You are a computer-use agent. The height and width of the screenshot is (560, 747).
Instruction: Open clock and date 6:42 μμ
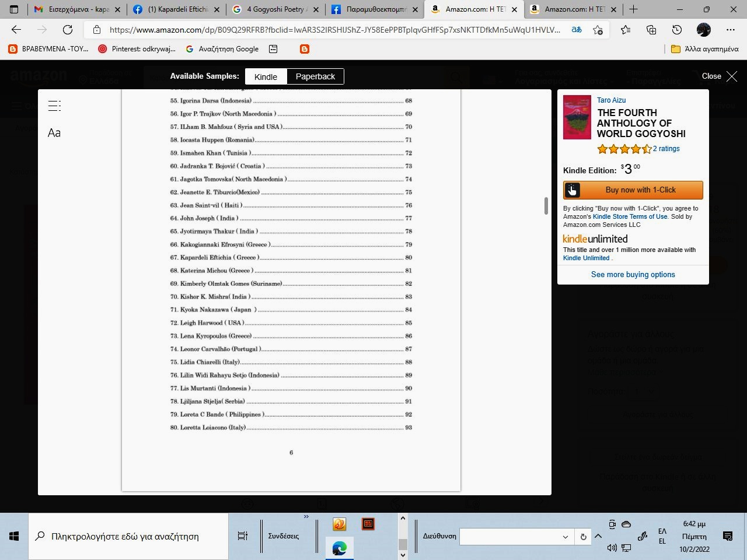pyautogui.click(x=694, y=536)
